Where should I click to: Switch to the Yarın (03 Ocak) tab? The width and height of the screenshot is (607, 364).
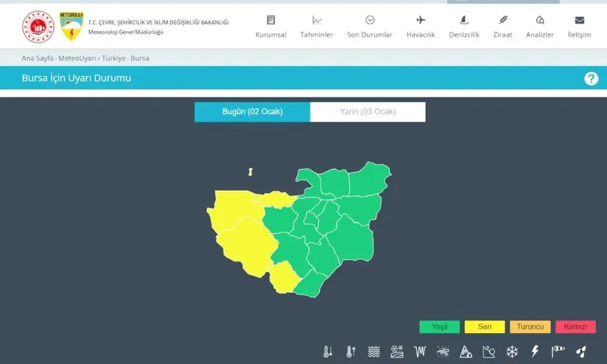click(368, 112)
